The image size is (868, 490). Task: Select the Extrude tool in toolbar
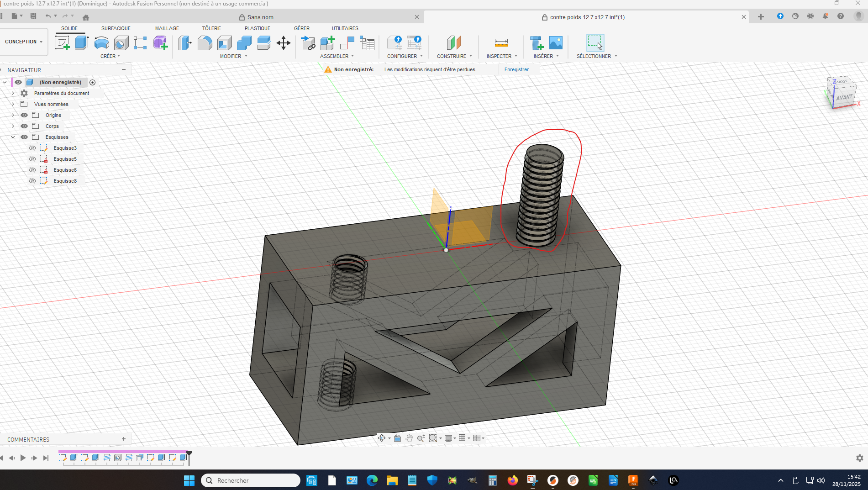[x=82, y=43]
